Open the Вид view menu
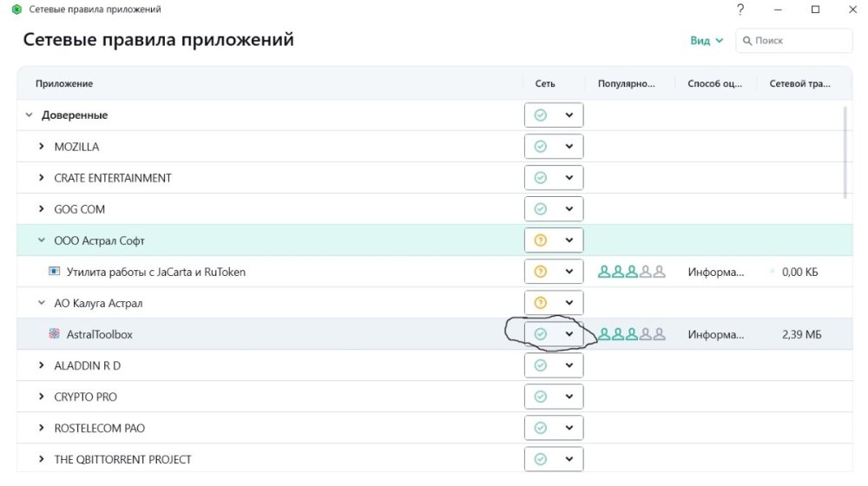 click(707, 41)
